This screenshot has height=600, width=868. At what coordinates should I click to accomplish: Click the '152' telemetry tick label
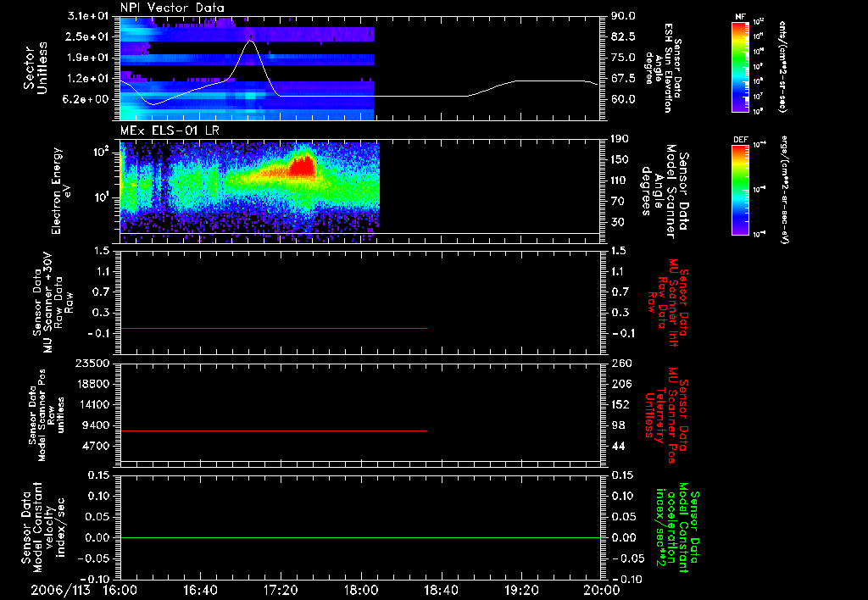pos(620,404)
